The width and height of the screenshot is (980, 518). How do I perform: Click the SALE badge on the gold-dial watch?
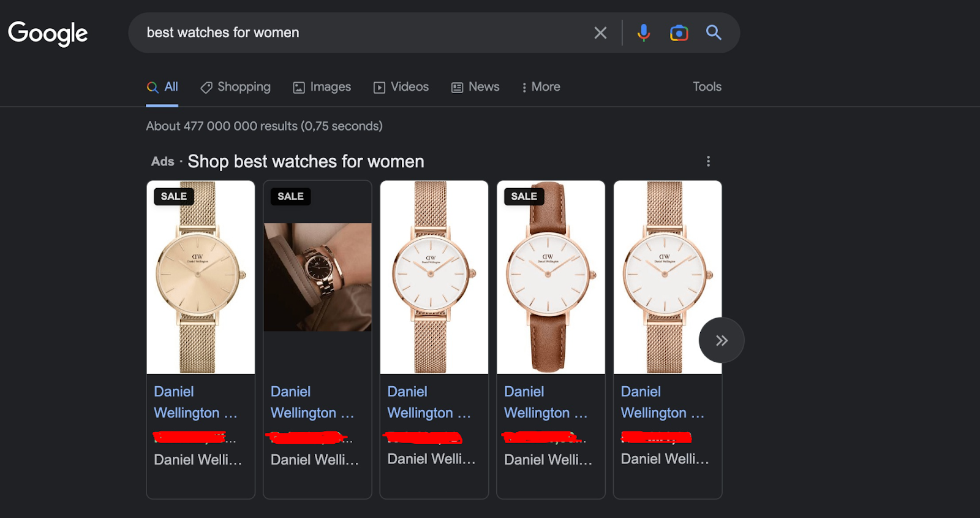pos(174,196)
